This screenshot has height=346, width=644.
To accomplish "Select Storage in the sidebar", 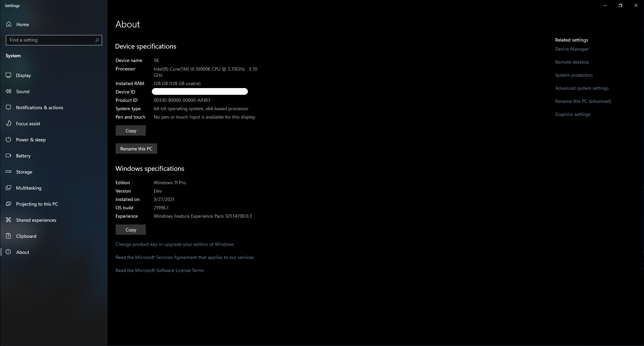I will click(x=54, y=172).
